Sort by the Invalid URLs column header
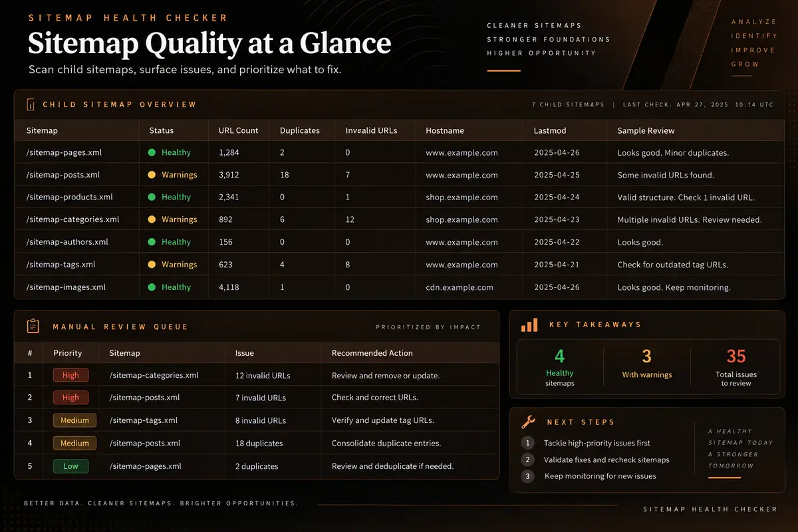 tap(372, 130)
